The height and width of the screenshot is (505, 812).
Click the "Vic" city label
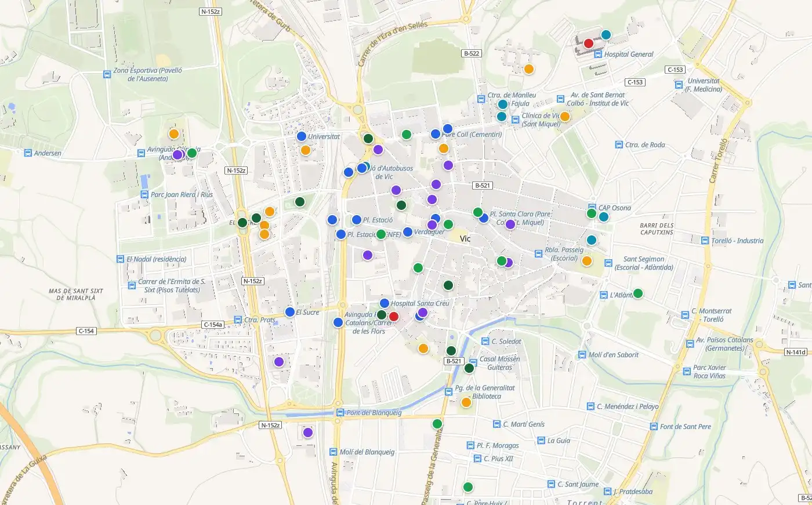click(465, 238)
